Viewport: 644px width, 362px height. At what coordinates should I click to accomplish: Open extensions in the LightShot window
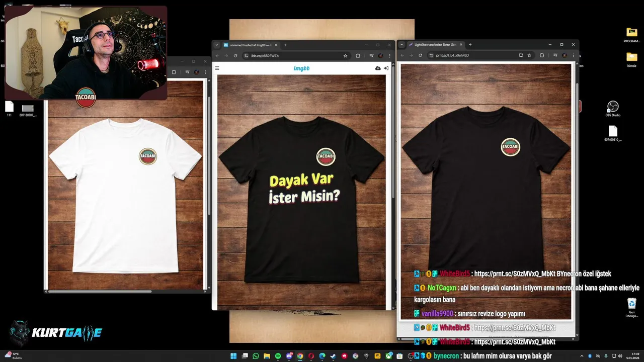coord(542,55)
